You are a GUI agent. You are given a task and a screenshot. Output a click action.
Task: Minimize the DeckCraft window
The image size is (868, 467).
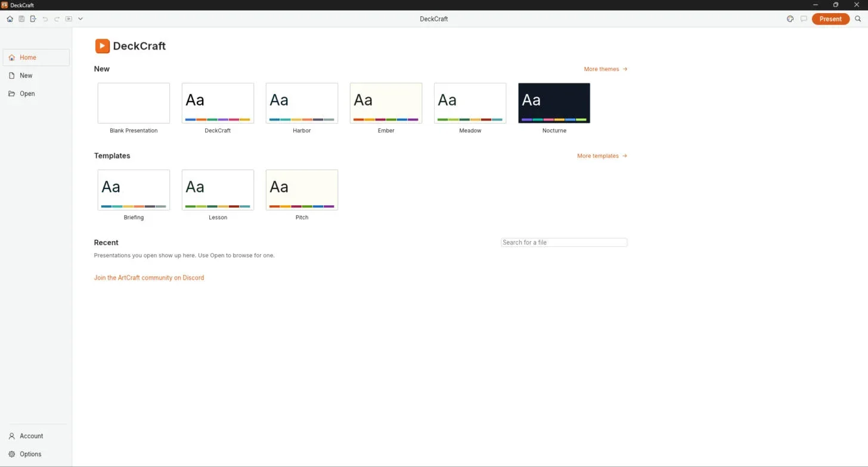click(x=816, y=5)
